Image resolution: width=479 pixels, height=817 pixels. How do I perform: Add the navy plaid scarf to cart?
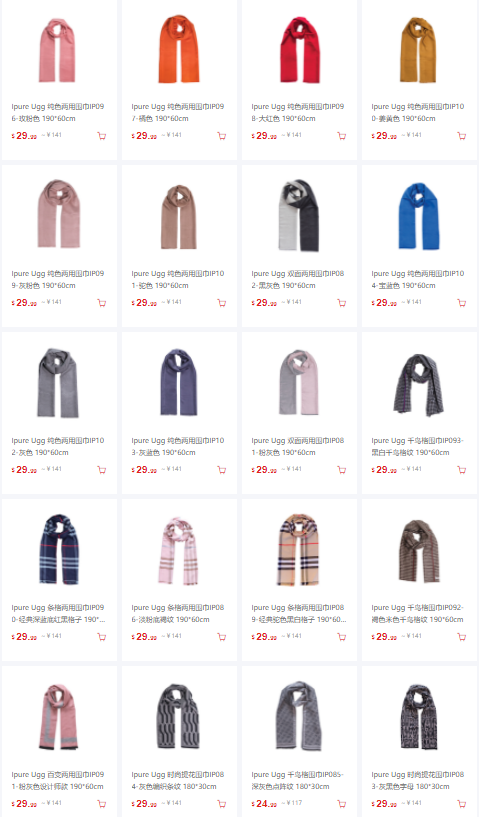click(x=102, y=637)
